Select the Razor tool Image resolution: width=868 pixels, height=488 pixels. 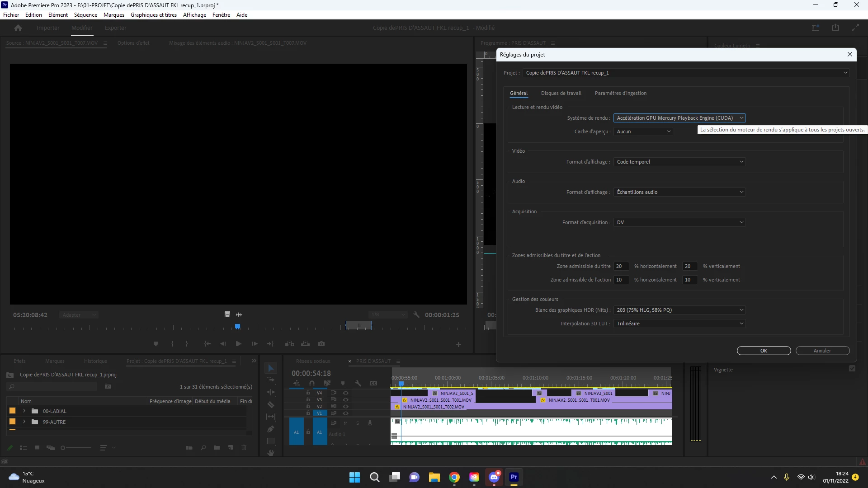pos(271,405)
